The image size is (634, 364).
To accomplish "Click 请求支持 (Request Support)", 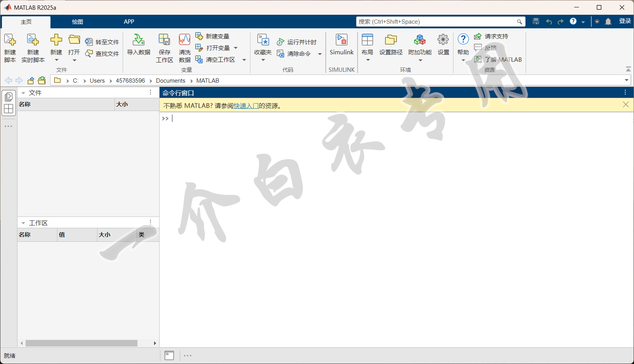I will tap(491, 36).
